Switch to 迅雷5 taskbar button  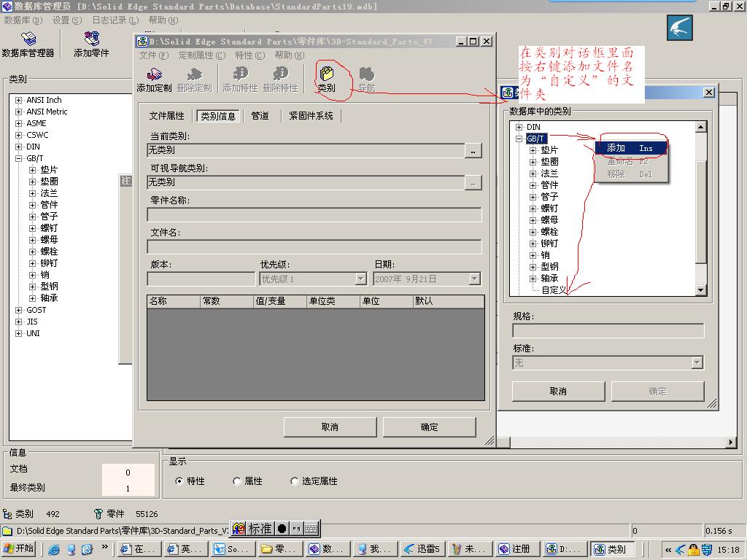click(422, 549)
